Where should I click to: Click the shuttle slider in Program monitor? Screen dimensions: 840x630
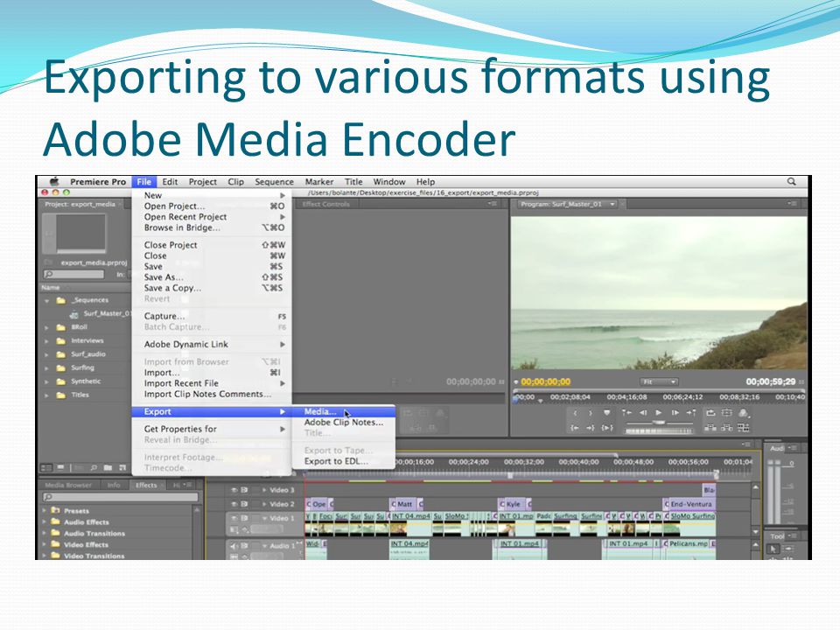(x=660, y=423)
